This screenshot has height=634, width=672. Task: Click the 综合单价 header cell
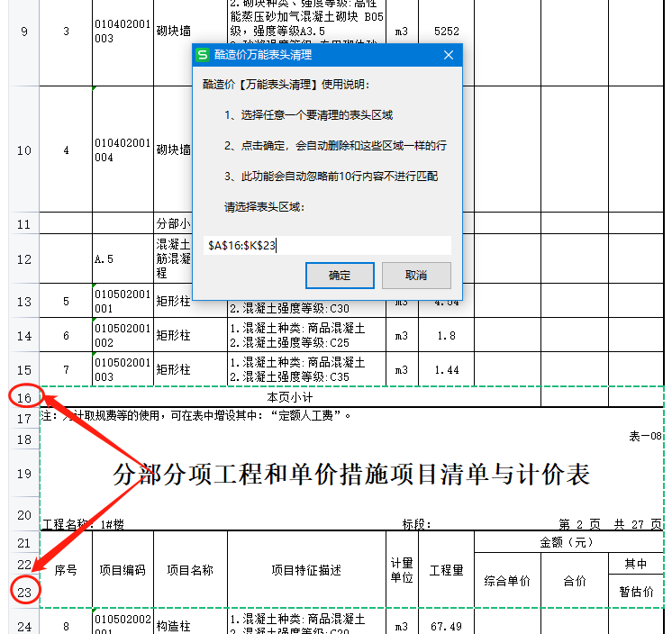[506, 581]
